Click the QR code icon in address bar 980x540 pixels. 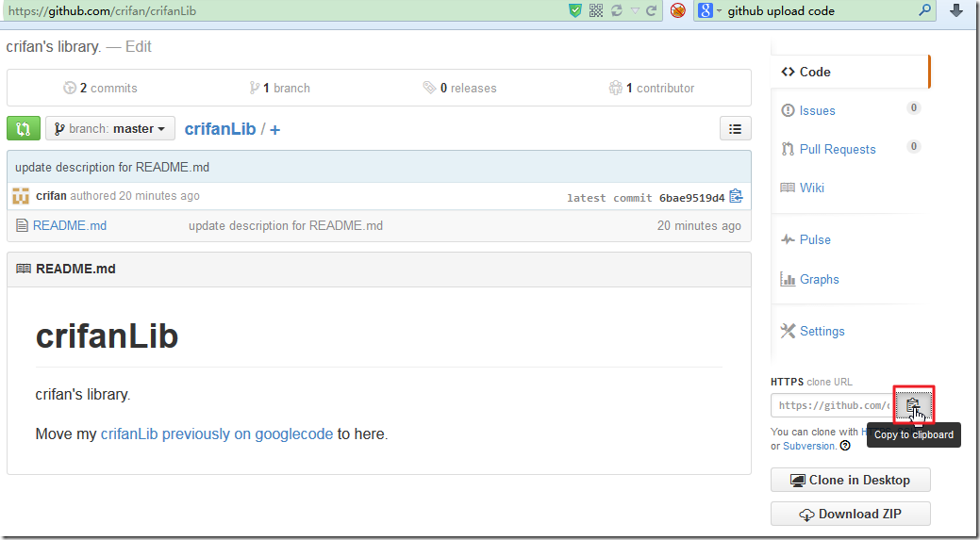(x=596, y=10)
